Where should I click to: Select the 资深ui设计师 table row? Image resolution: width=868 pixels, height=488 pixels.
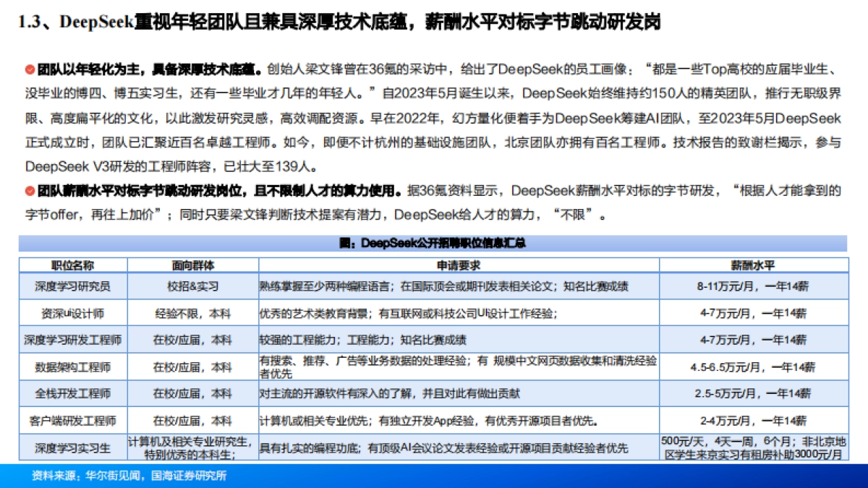[x=75, y=312]
